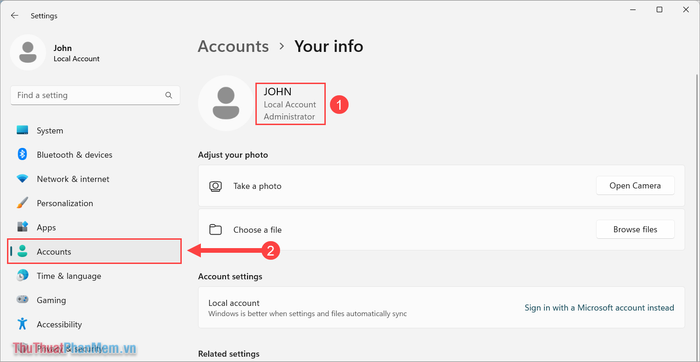
Task: Click the Take a photo camera icon
Action: tap(216, 186)
